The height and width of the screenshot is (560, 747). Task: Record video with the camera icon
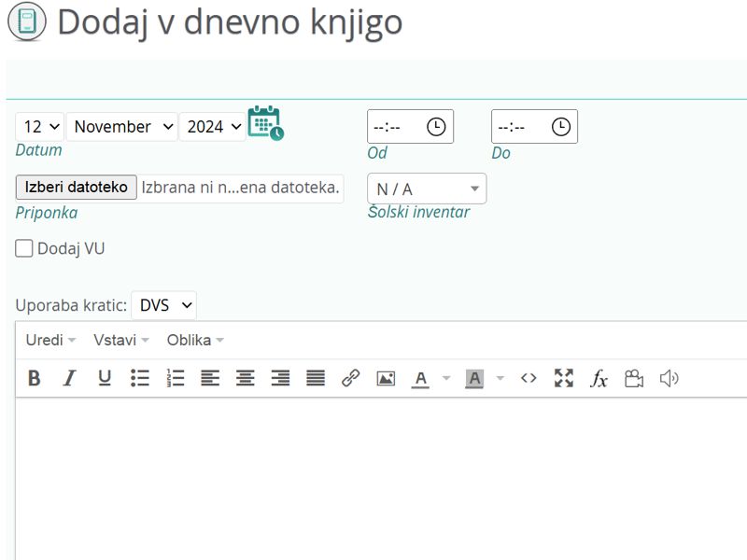tap(634, 378)
